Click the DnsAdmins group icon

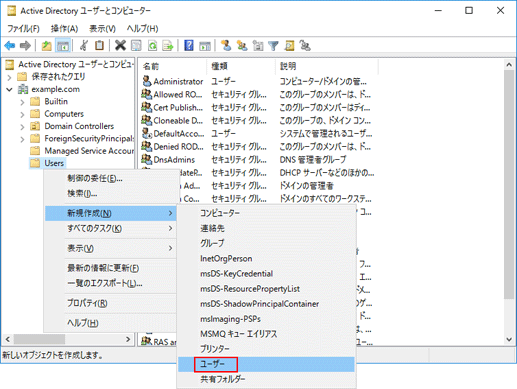[x=146, y=159]
